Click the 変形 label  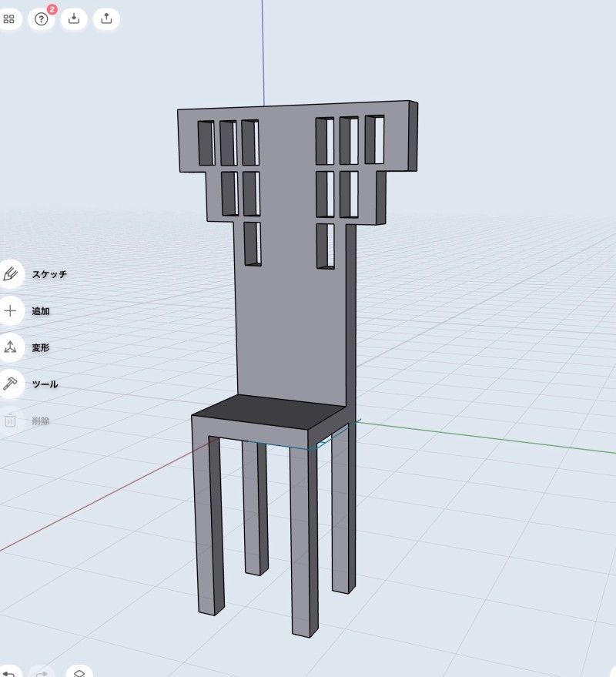[41, 347]
